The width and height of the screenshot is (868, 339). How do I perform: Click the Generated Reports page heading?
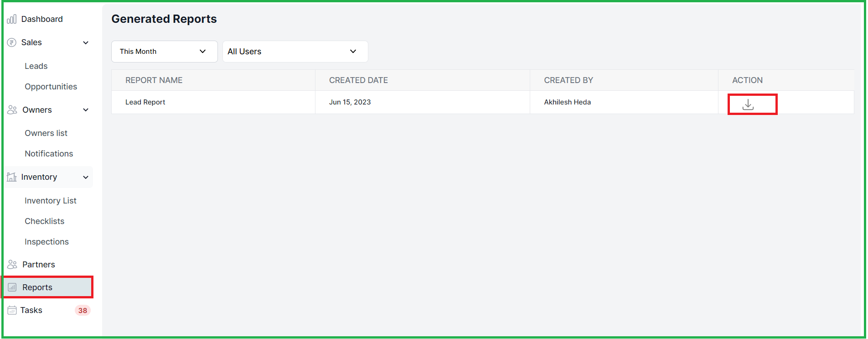164,19
